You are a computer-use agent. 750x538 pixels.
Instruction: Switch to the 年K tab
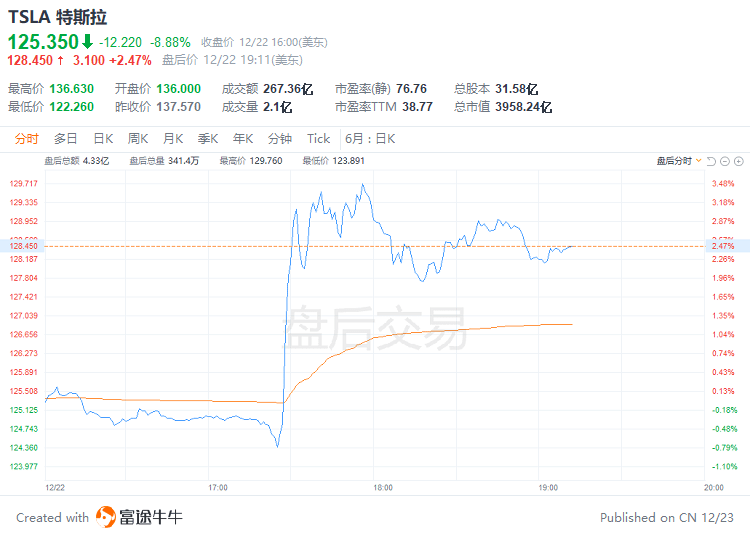(x=243, y=139)
